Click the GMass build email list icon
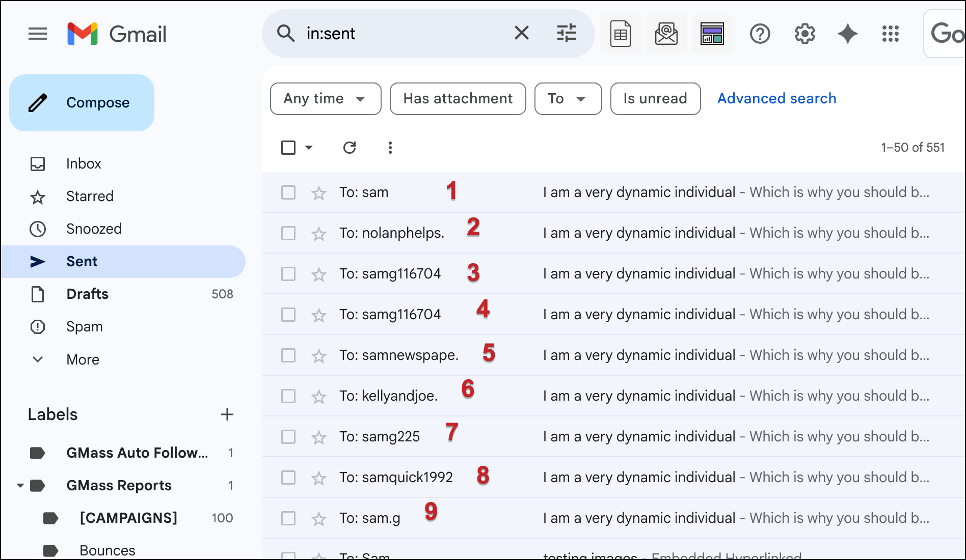 point(666,34)
